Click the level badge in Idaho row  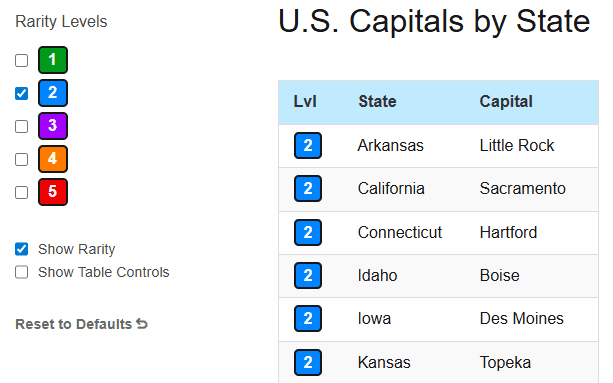308,276
